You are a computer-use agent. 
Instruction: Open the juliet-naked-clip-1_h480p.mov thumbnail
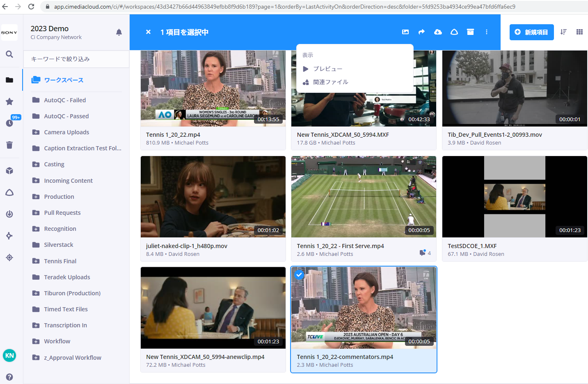pyautogui.click(x=213, y=197)
